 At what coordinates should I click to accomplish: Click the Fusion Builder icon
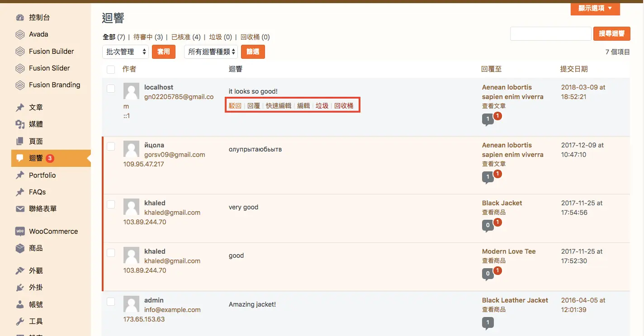click(x=20, y=52)
